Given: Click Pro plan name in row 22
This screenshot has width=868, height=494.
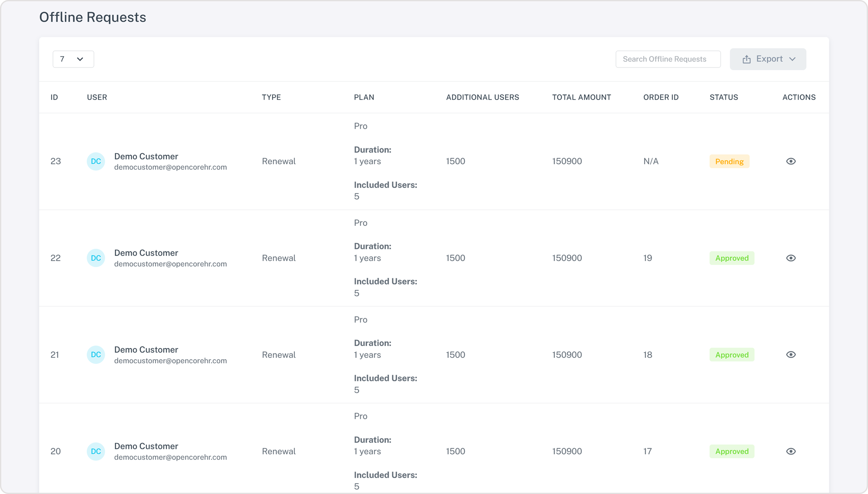Looking at the screenshot, I should tap(360, 222).
